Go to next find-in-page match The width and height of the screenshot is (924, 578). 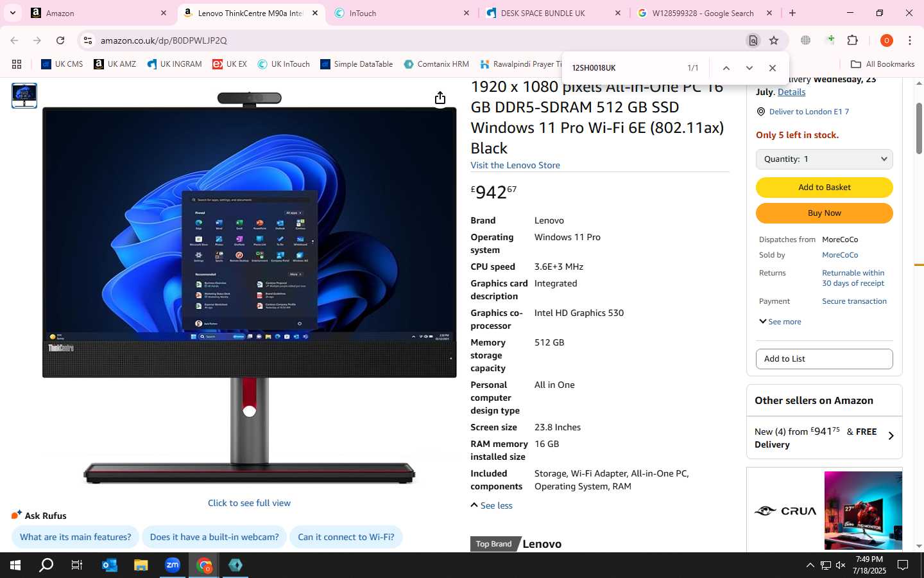749,68
